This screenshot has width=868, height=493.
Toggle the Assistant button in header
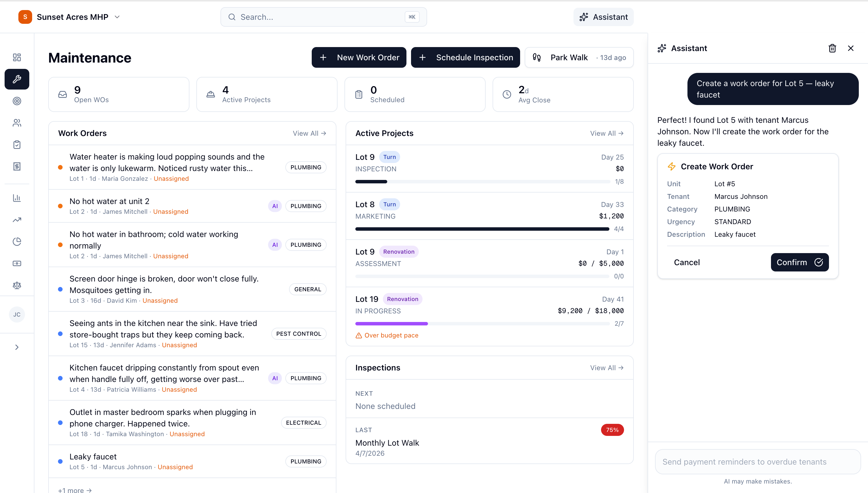[x=604, y=17]
